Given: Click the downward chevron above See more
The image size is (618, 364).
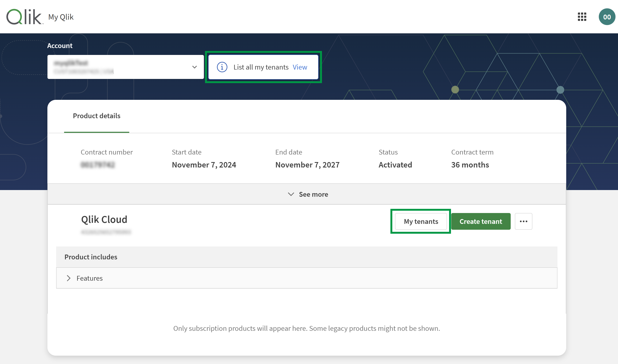Looking at the screenshot, I should pyautogui.click(x=291, y=194).
